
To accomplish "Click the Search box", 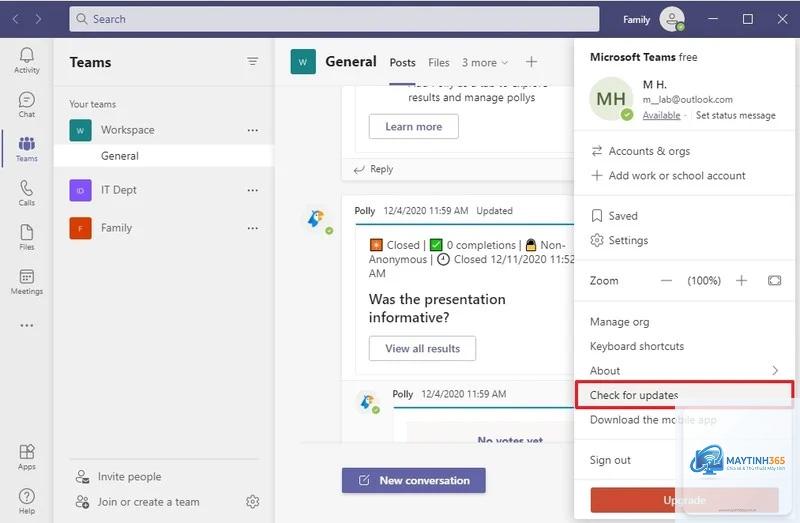I will coord(334,19).
